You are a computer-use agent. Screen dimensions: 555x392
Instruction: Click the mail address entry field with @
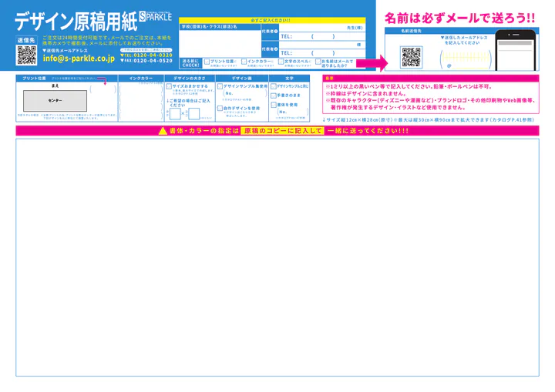[x=466, y=59]
